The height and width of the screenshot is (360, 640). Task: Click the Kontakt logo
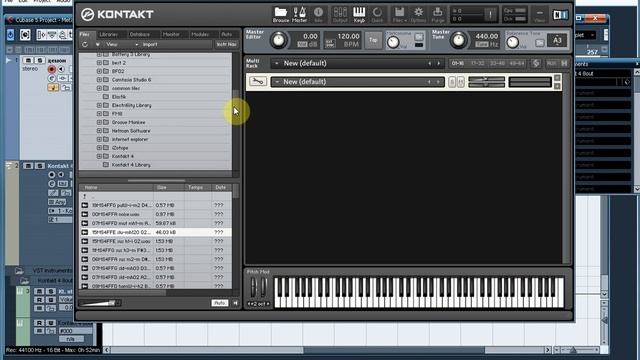tap(117, 14)
